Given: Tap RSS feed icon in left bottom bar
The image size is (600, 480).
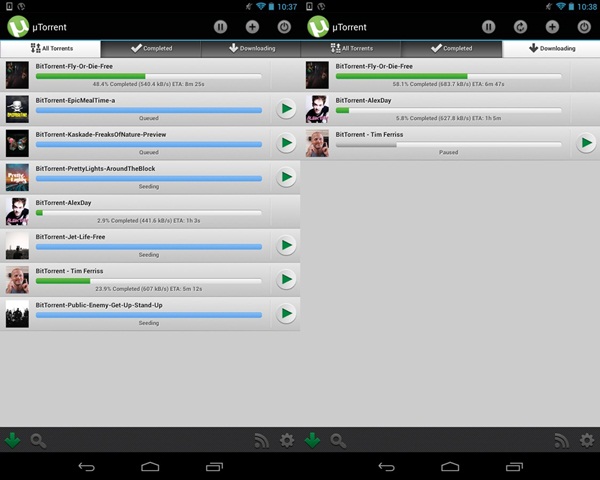Looking at the screenshot, I should click(261, 441).
